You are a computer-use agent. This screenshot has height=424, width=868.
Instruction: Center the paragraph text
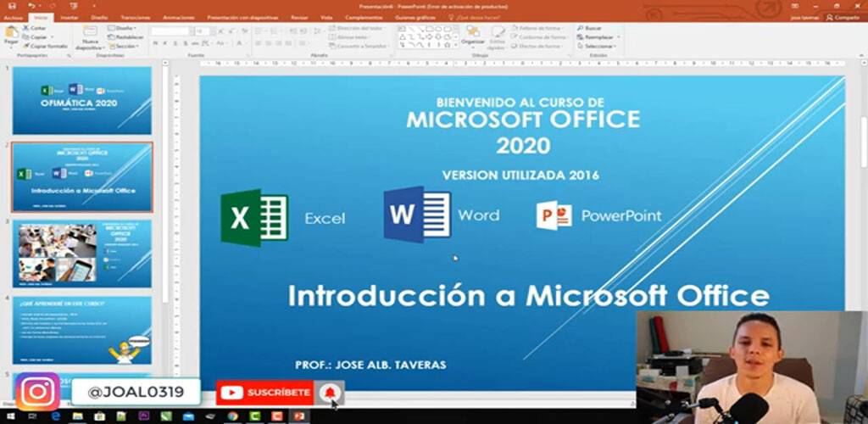coord(269,43)
